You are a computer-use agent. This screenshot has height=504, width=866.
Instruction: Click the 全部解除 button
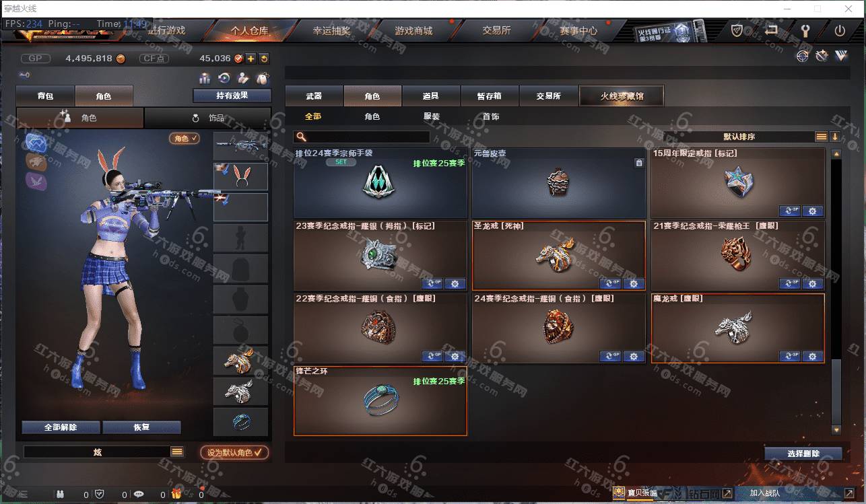61,427
